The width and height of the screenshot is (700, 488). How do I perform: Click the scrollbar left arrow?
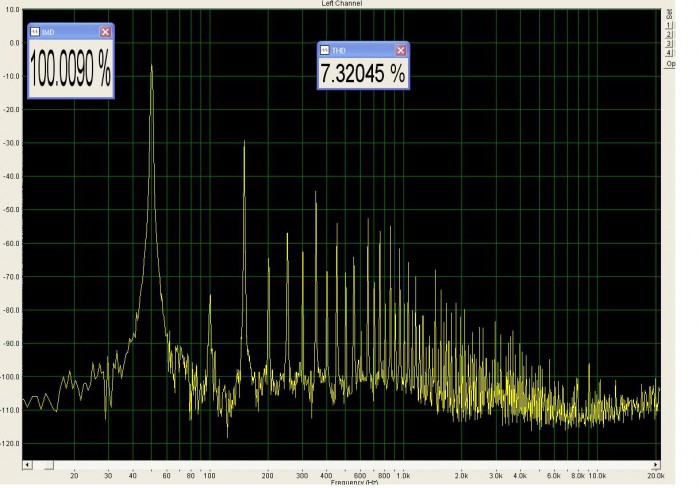pos(27,465)
